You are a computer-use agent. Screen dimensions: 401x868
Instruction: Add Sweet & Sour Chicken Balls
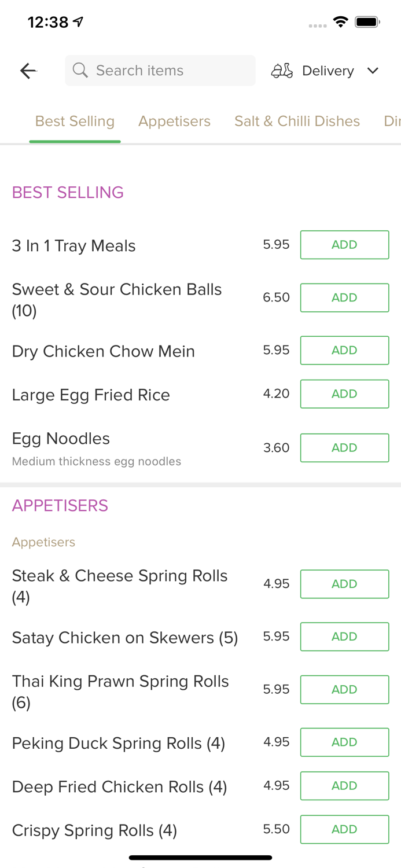pos(344,297)
